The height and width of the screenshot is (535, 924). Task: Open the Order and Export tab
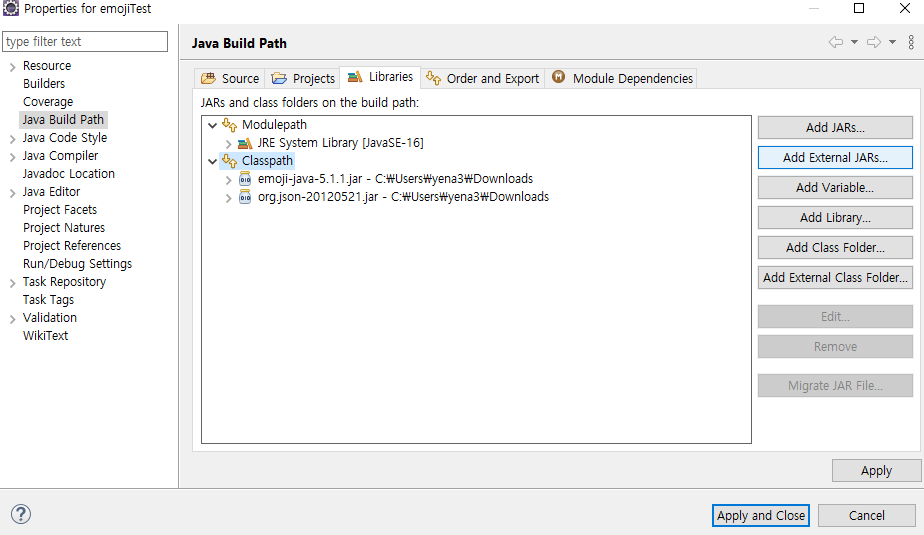point(482,78)
